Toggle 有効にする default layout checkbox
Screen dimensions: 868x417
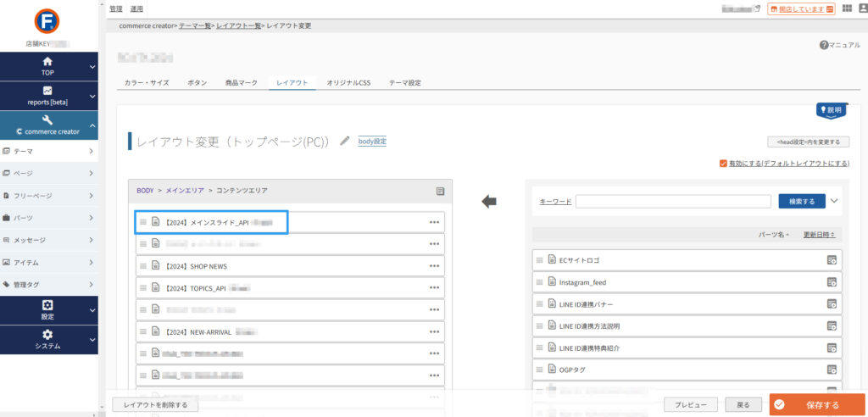[x=722, y=163]
